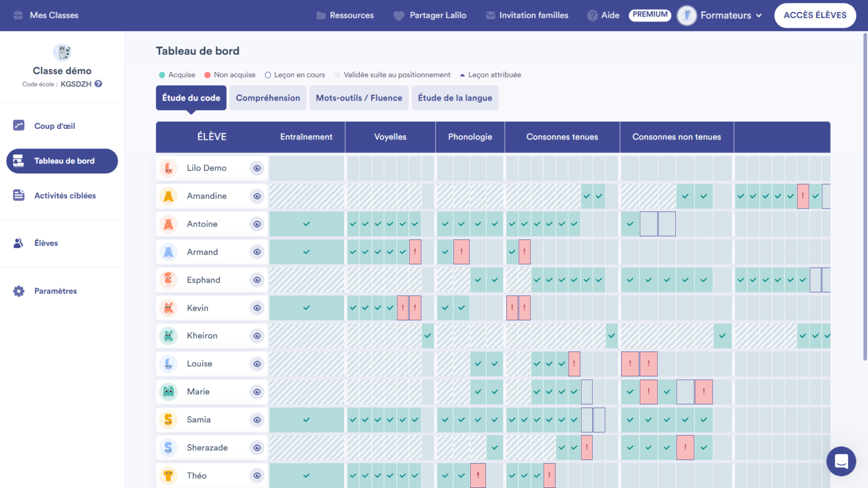868x488 pixels.
Task: Click the Partager Lalilo heart icon
Action: (x=398, y=15)
